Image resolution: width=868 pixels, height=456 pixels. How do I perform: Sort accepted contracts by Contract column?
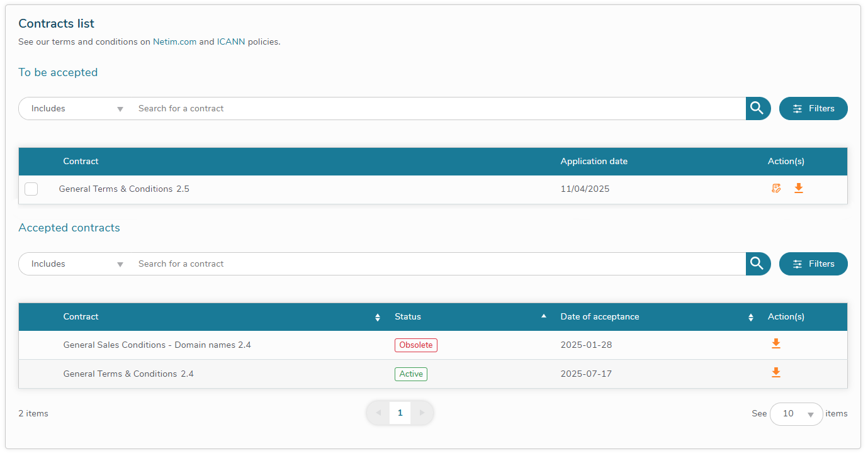pos(378,318)
